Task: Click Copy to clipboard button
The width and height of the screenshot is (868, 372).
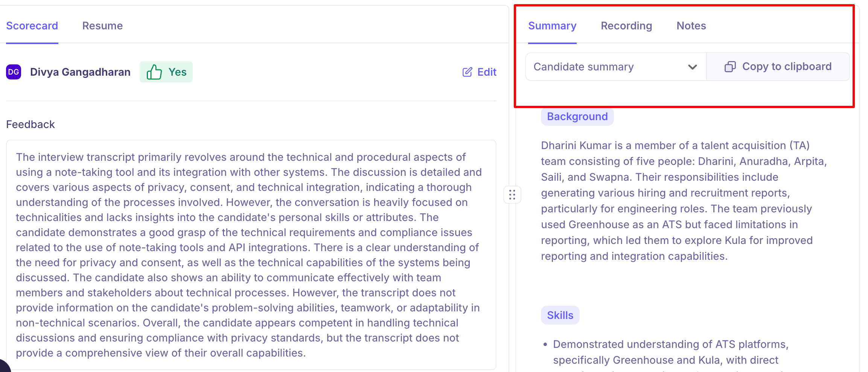Action: (x=778, y=67)
